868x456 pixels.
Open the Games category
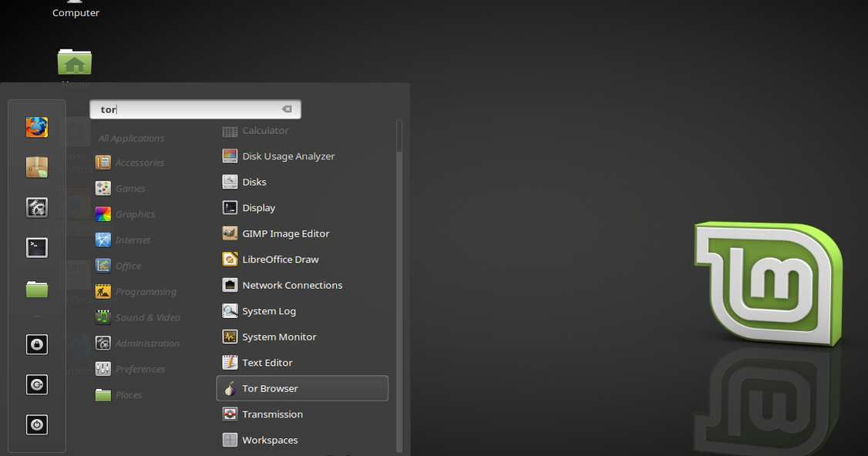[120, 188]
